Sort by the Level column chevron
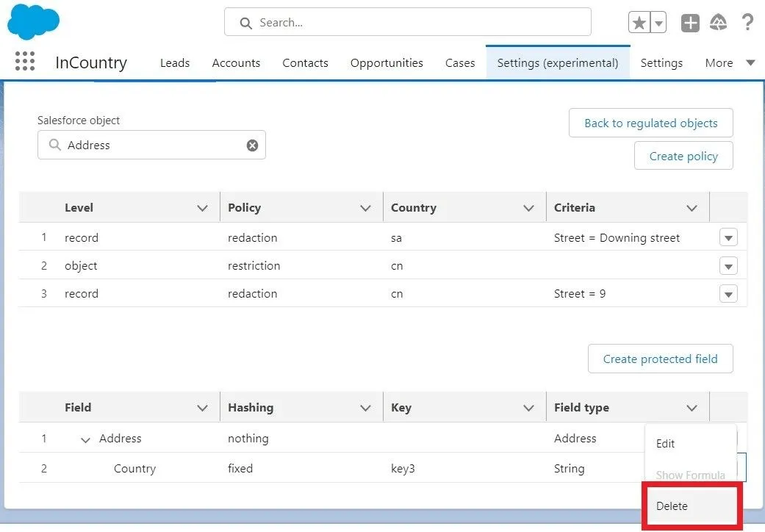This screenshot has height=532, width=765. click(203, 208)
